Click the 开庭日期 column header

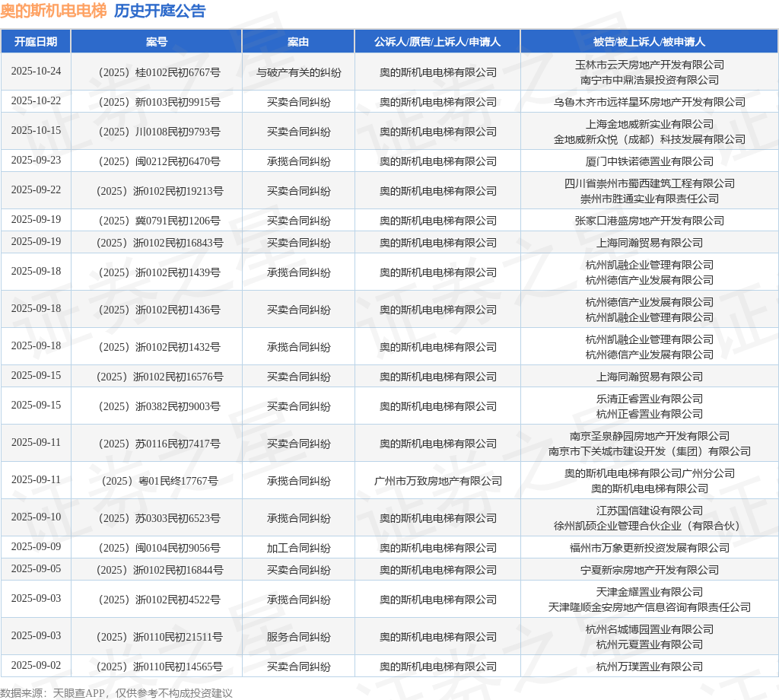click(36, 42)
